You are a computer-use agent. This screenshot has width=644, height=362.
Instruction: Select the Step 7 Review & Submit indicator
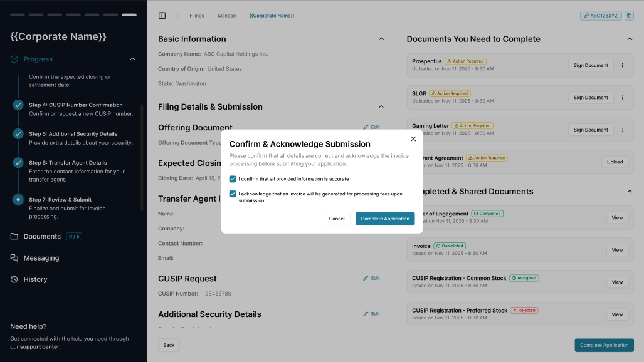18,199
